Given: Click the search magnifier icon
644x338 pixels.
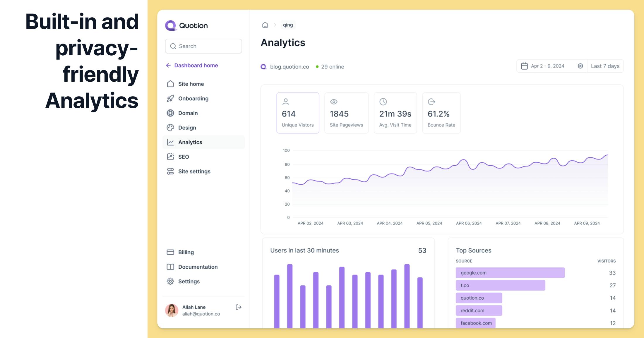Looking at the screenshot, I should [173, 46].
